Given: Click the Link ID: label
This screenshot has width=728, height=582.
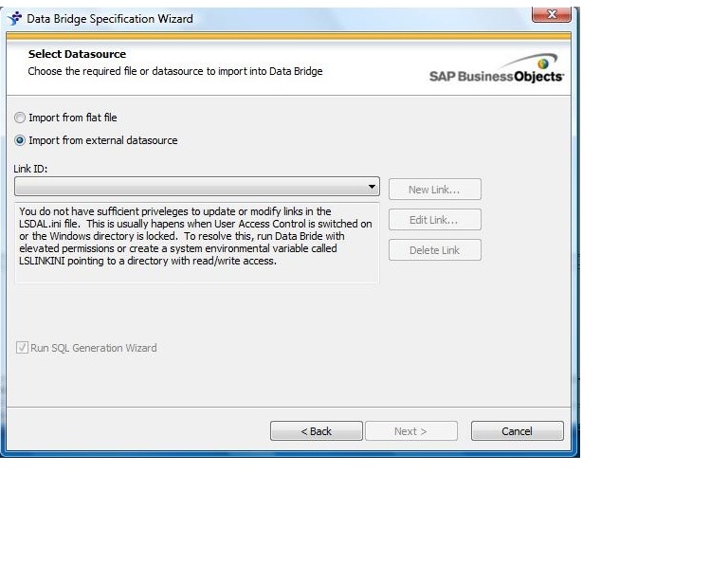Looking at the screenshot, I should pyautogui.click(x=30, y=169).
